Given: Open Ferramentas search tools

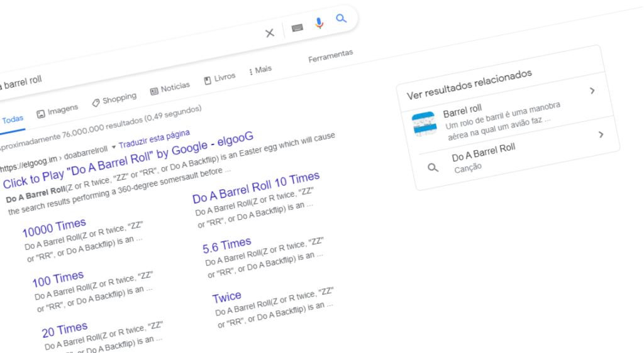Looking at the screenshot, I should pyautogui.click(x=330, y=56).
